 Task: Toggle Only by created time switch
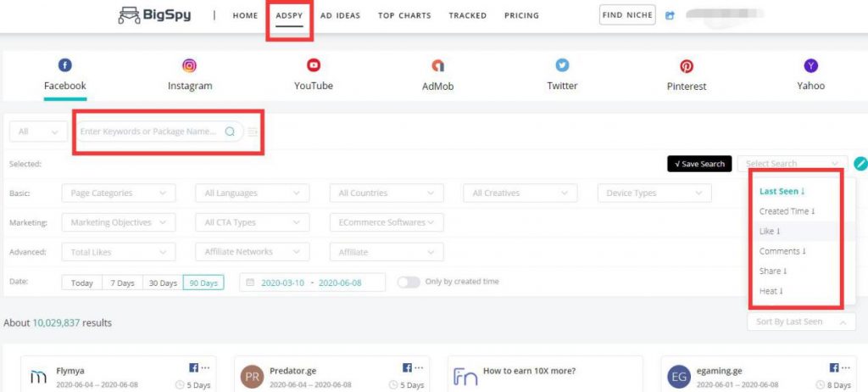pos(409,282)
